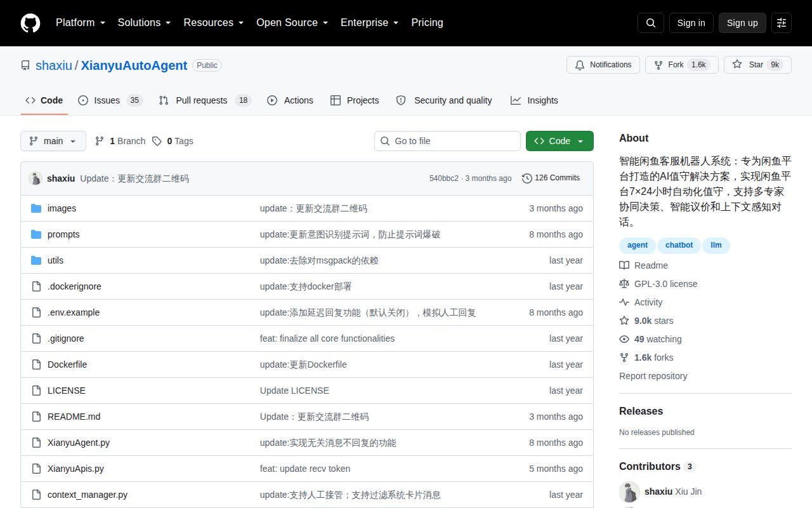Click the Readme book icon
The height and width of the screenshot is (508, 812).
[x=624, y=265]
